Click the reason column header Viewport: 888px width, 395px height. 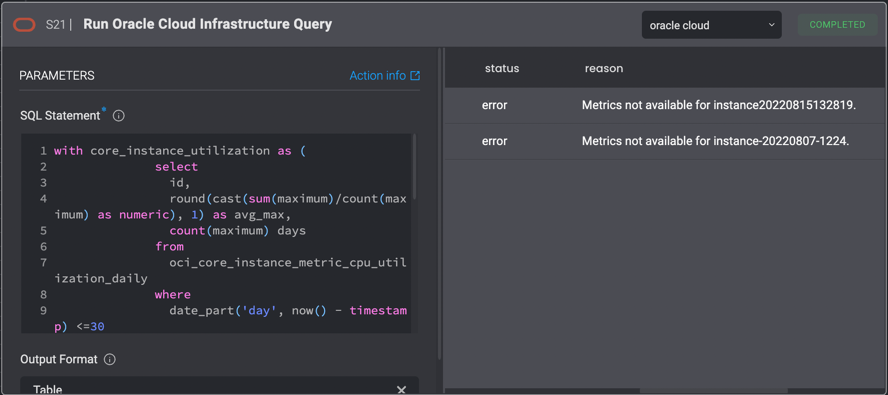pos(604,69)
